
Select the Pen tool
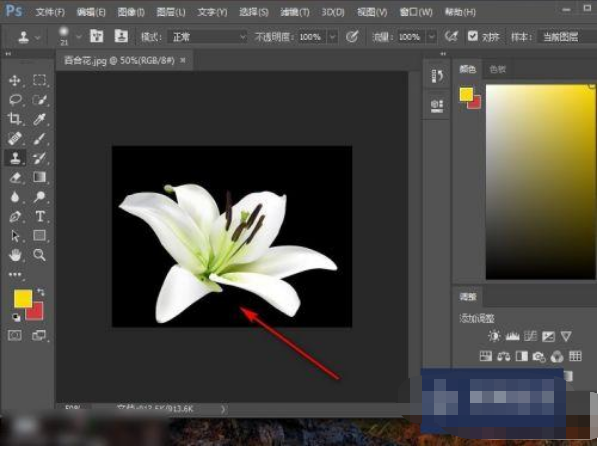coord(15,217)
